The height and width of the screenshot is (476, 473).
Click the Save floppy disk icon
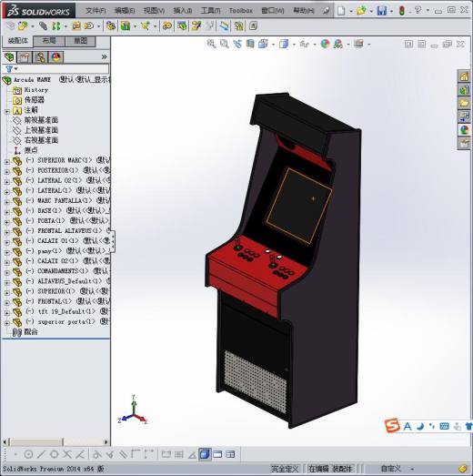[x=381, y=11]
